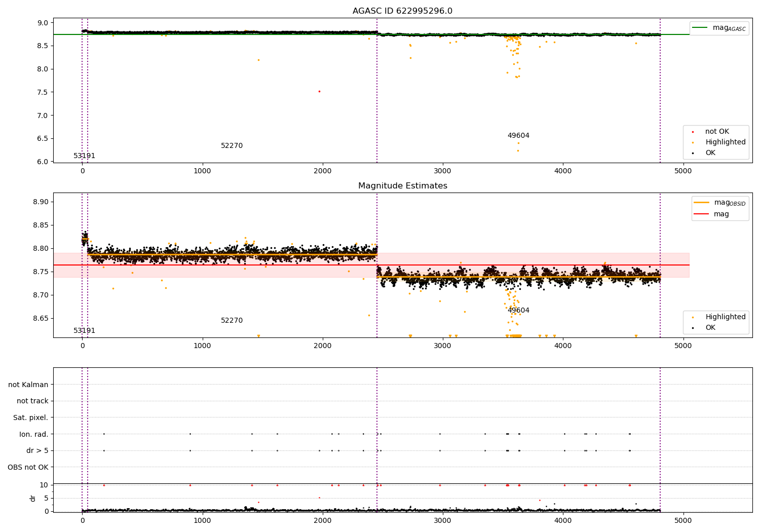Viewport: 760px width, 532px height.
Task: Click the 53191 annotation in the AGASC plot
Action: (84, 156)
